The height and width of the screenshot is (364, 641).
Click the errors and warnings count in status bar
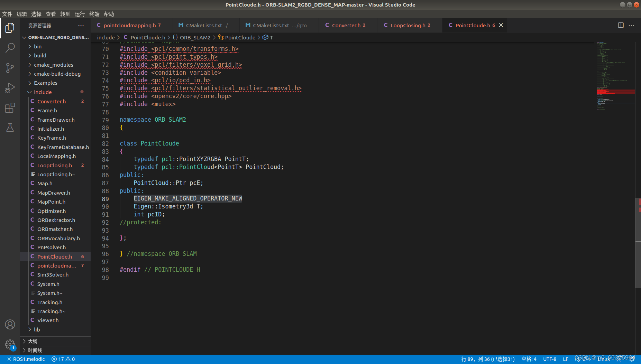pos(63,359)
